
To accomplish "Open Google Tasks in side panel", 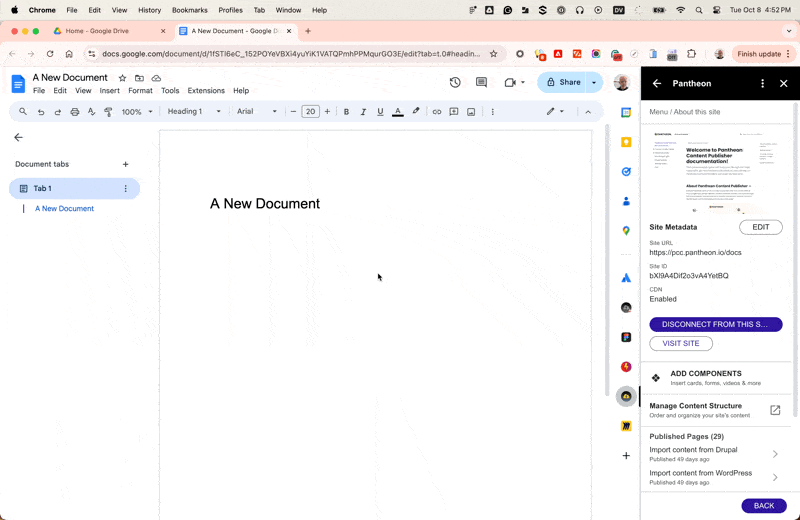I will point(626,172).
